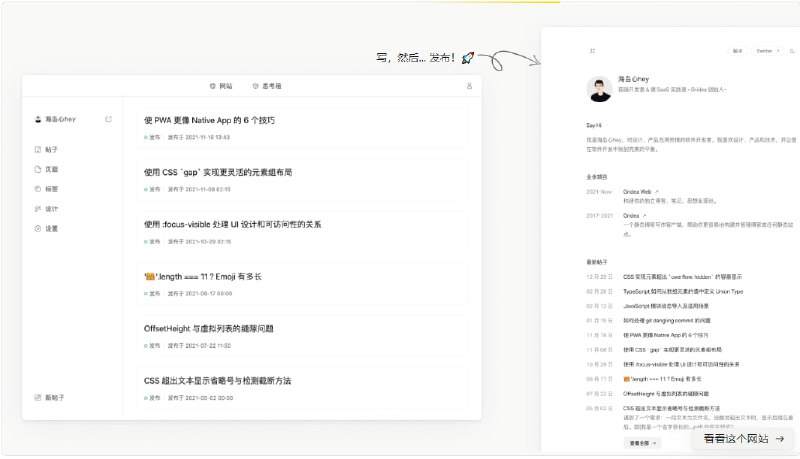
Task: Click the 标签 tag icon in sidebar
Action: point(38,189)
